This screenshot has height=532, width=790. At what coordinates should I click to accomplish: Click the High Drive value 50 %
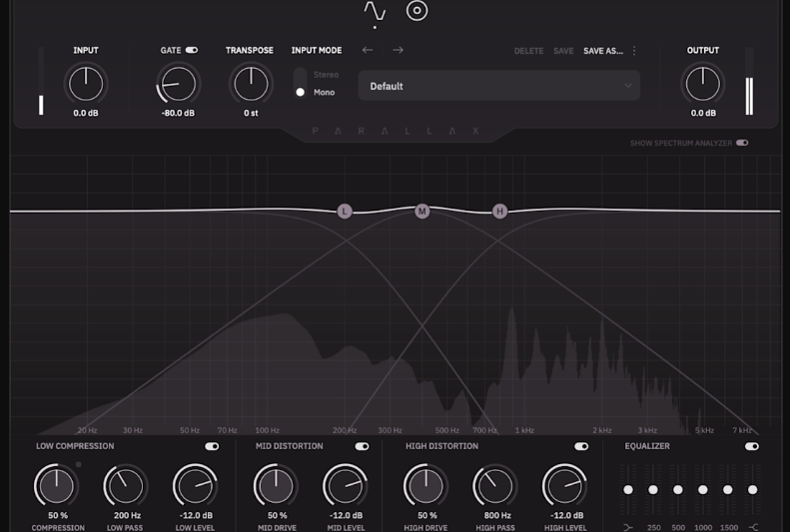(x=427, y=515)
